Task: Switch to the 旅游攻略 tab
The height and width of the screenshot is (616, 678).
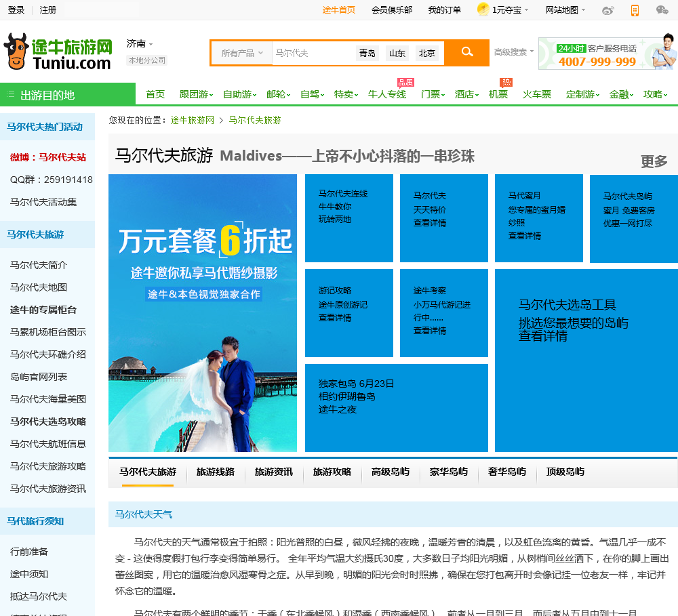Action: coord(332,472)
